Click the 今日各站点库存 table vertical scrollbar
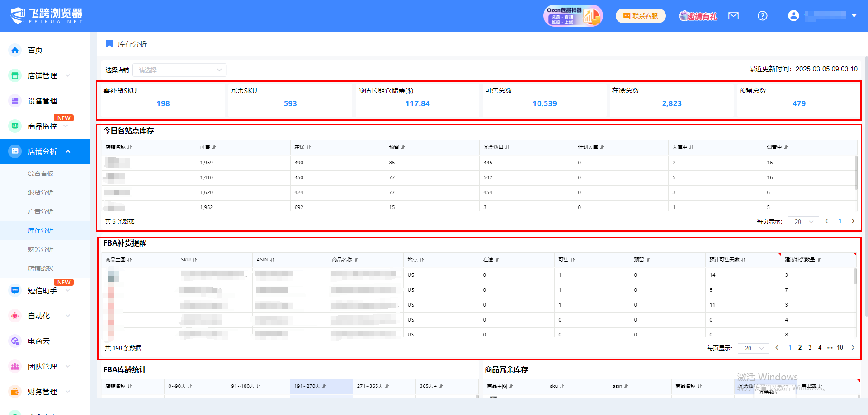The width and height of the screenshot is (868, 415). click(x=856, y=173)
